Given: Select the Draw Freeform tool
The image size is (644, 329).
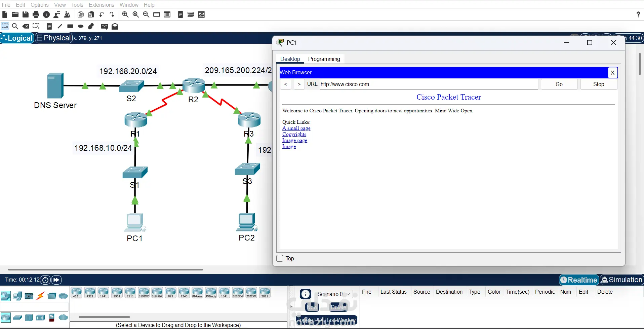Looking at the screenshot, I should point(91,26).
